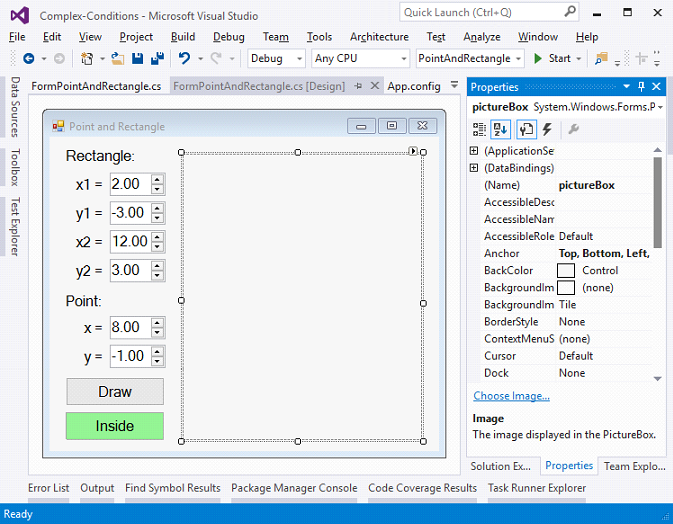This screenshot has height=524, width=673.
Task: Open the pictureBox smart tag arrow
Action: tap(413, 151)
